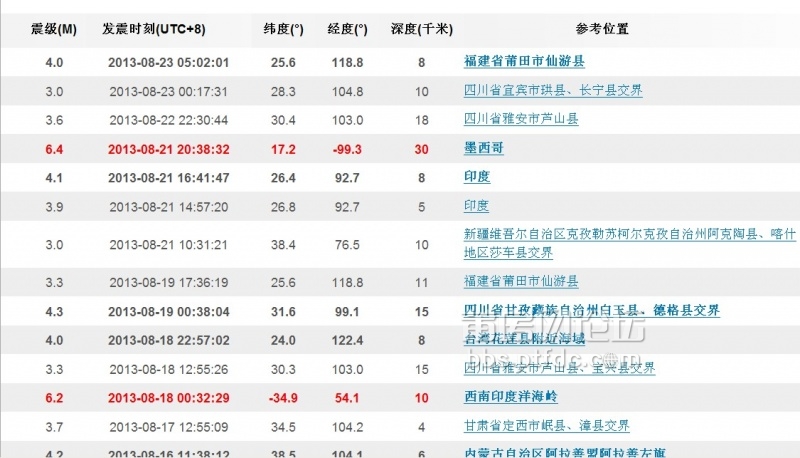Click the depth value 4

(x=421, y=427)
